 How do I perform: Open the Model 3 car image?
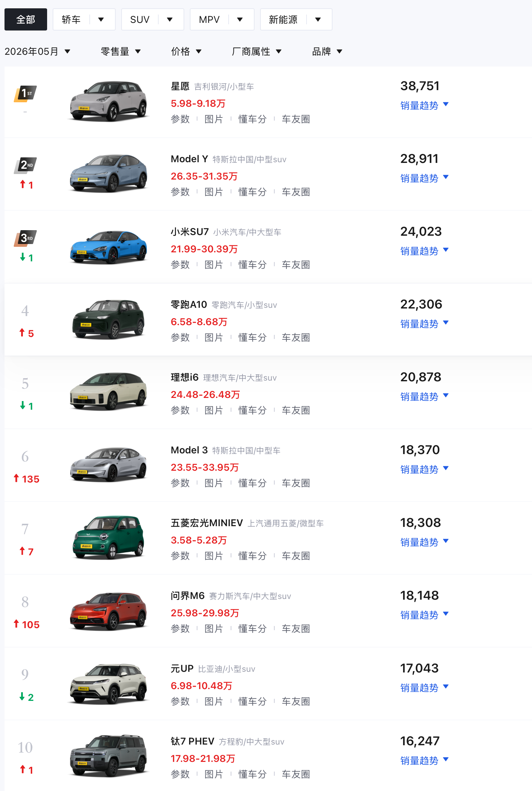[108, 464]
